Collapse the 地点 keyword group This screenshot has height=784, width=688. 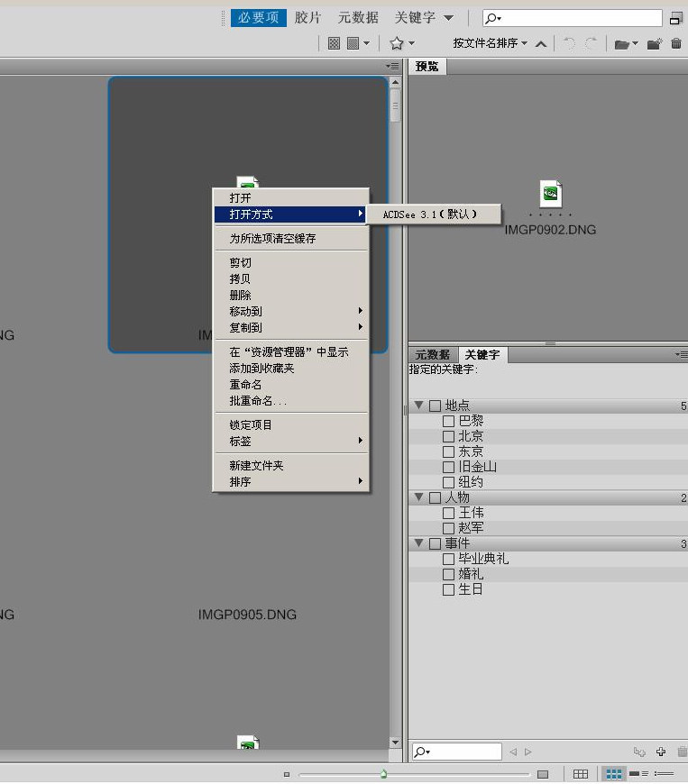tap(418, 406)
